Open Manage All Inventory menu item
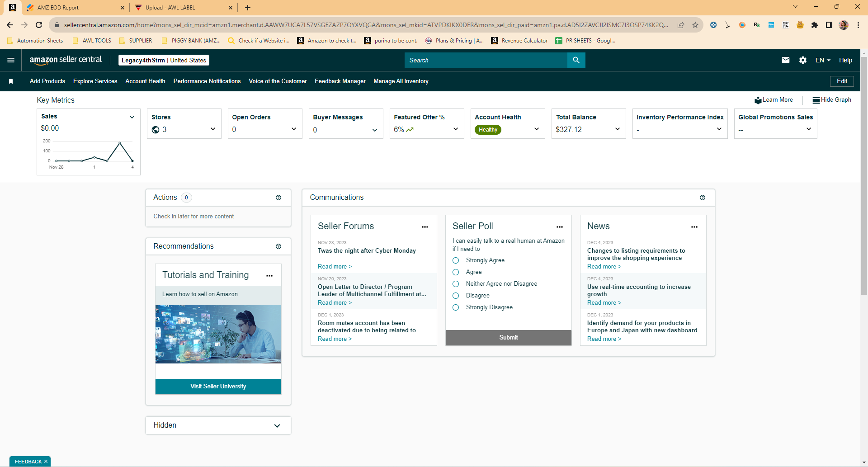The width and height of the screenshot is (868, 467). (401, 81)
